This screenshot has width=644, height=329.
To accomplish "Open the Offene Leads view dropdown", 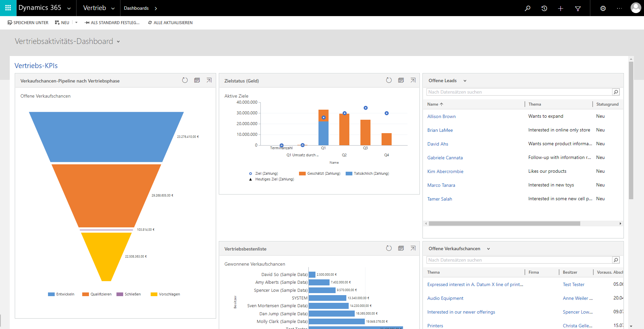I will [465, 81].
